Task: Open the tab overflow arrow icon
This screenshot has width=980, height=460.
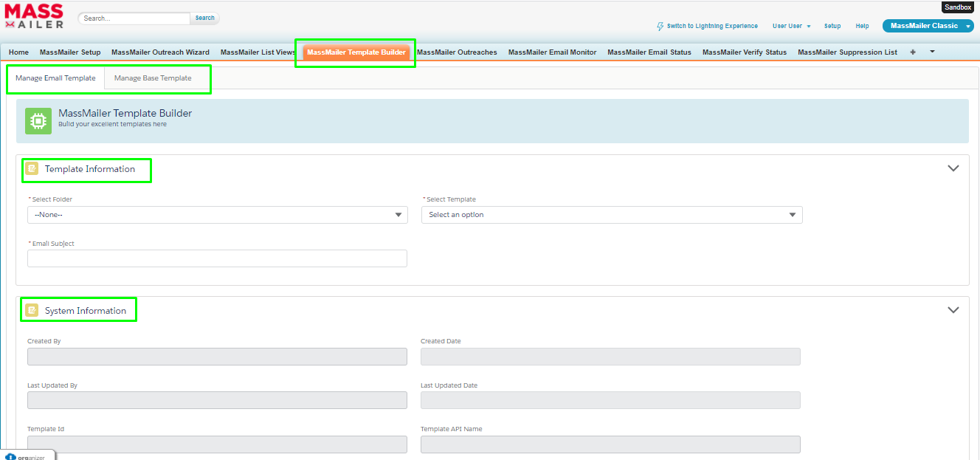Action: [x=931, y=52]
